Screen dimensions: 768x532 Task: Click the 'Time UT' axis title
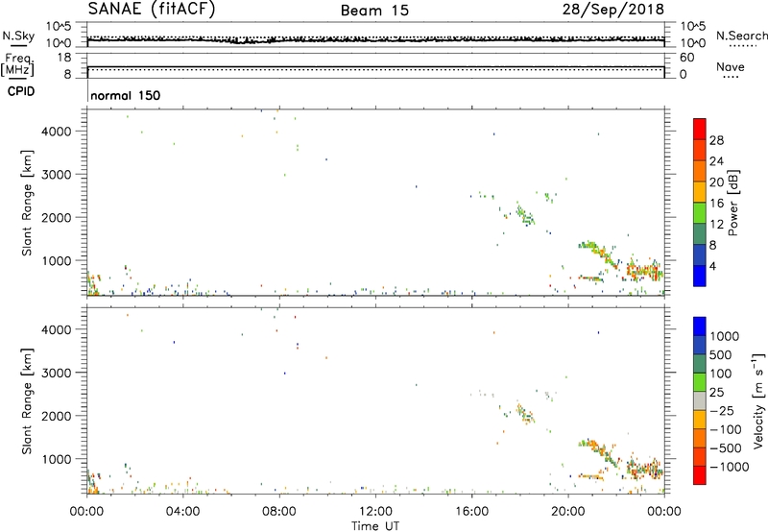point(375,525)
